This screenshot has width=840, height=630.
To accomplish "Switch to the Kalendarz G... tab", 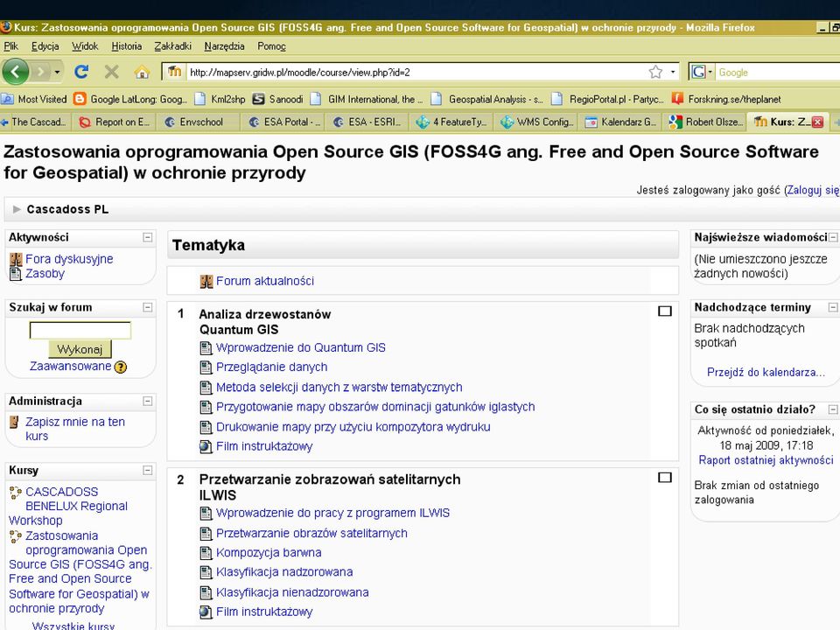I will tap(620, 122).
